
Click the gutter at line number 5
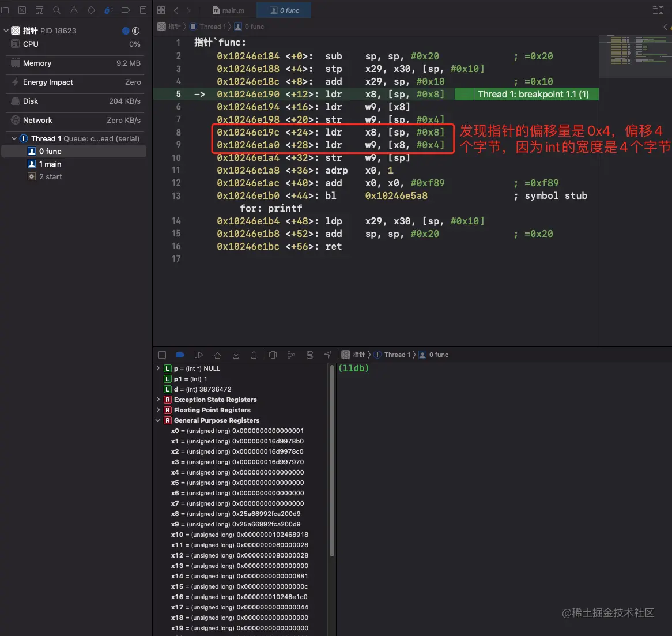pos(178,94)
